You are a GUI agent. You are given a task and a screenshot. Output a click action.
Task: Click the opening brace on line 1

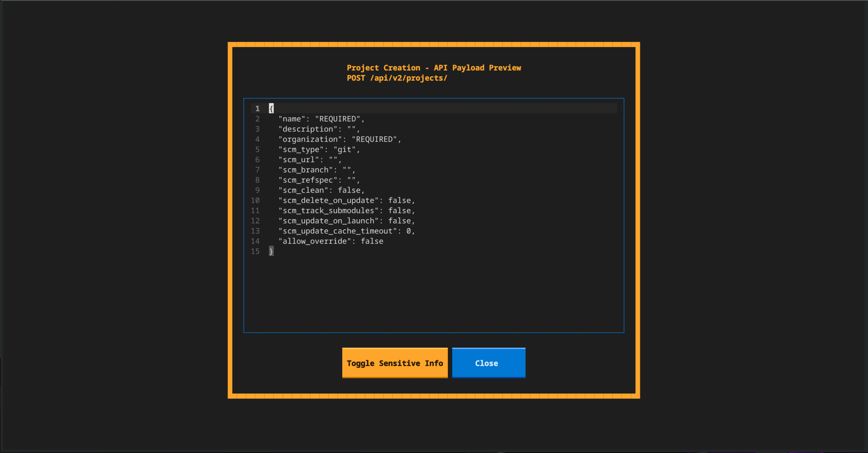[271, 108]
